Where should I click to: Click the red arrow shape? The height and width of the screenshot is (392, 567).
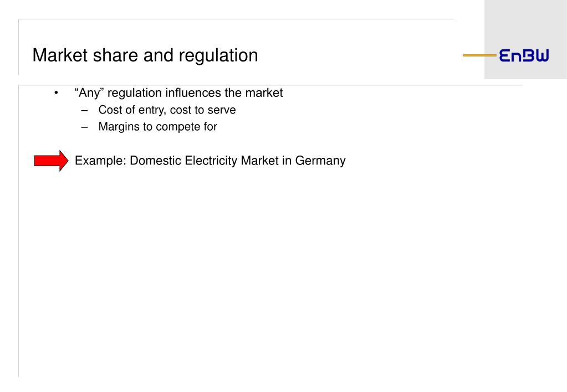coord(51,161)
